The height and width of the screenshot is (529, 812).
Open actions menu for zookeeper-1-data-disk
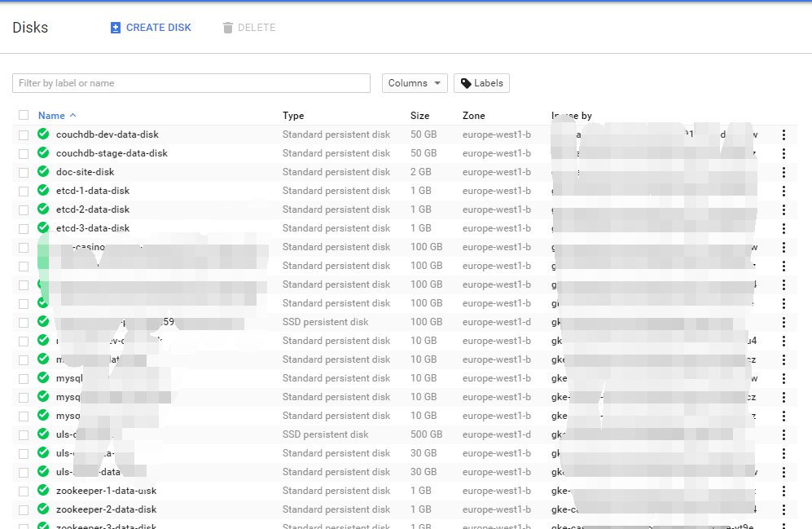pyautogui.click(x=783, y=490)
